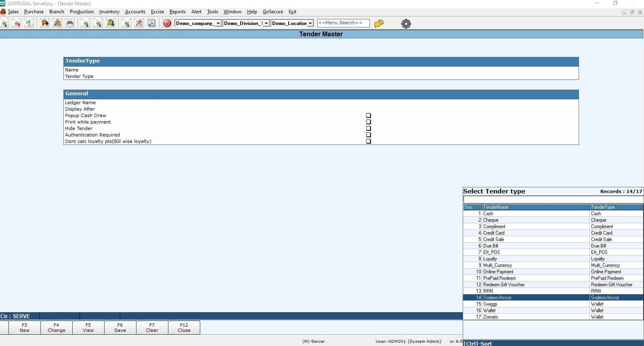The width and height of the screenshot is (644, 346).
Task: Toggle the Popup Cash Draw checkbox
Action: 368,115
